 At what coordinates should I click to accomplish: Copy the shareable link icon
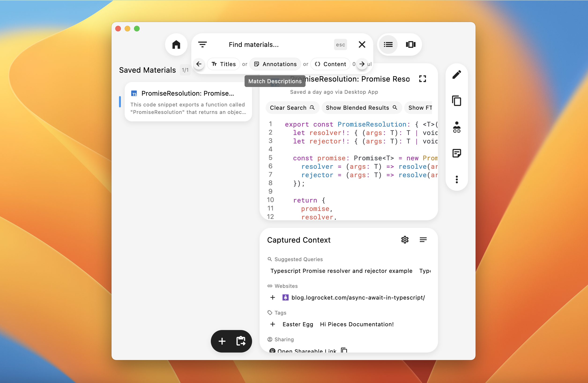click(344, 350)
